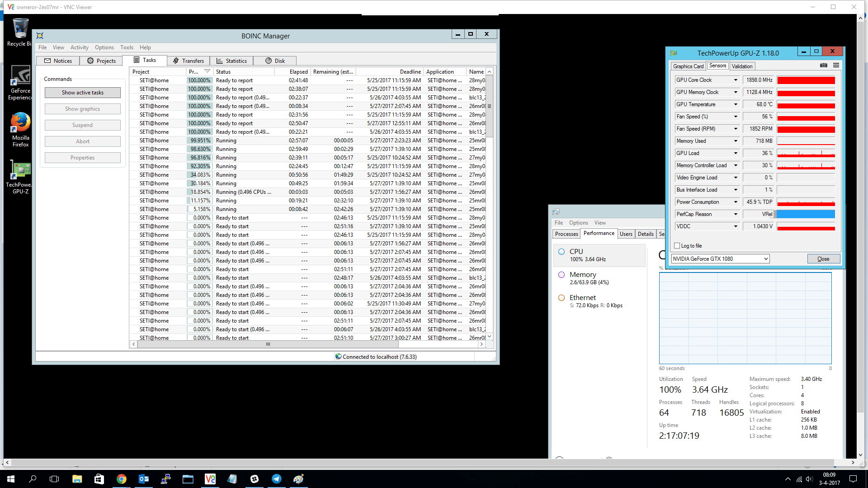The image size is (868, 488).
Task: Click the Show active tasks button
Action: [x=83, y=93]
